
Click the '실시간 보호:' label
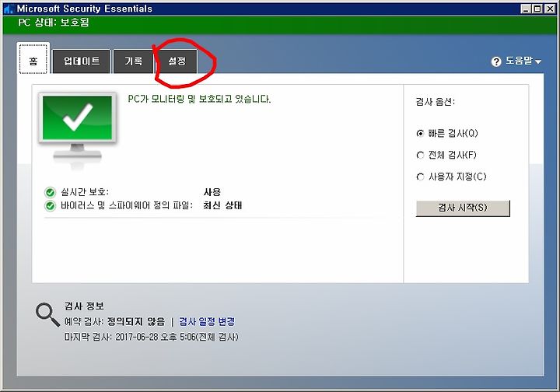pos(85,192)
